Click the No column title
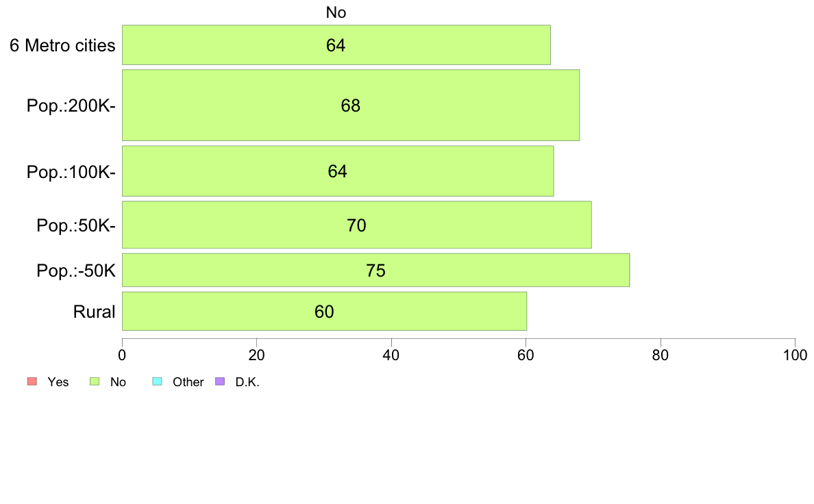 click(x=336, y=12)
